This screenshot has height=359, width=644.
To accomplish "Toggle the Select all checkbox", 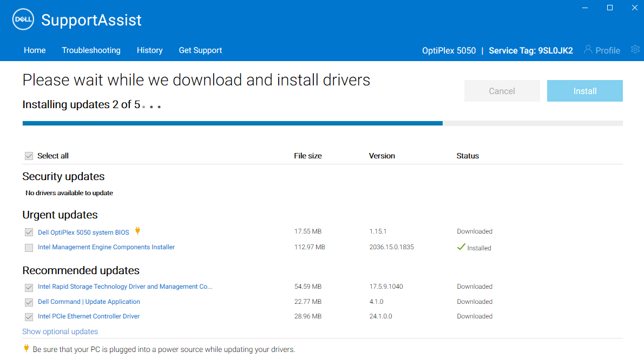I will [29, 156].
